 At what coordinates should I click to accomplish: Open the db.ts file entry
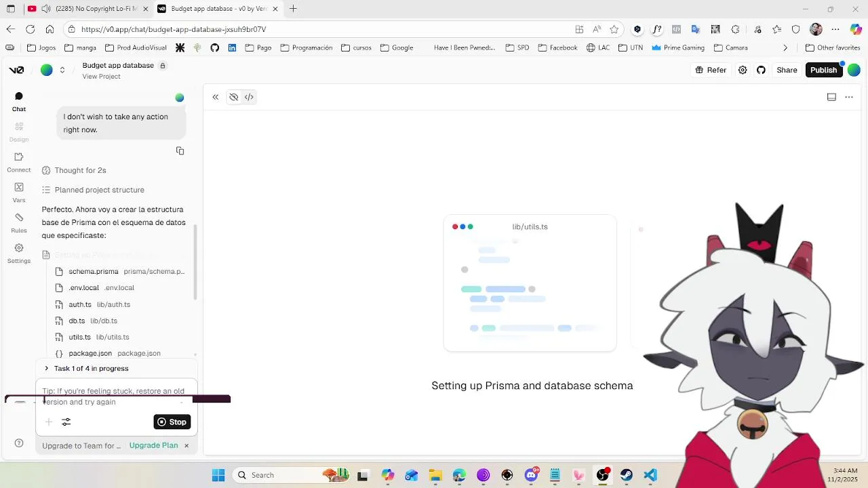click(86, 321)
